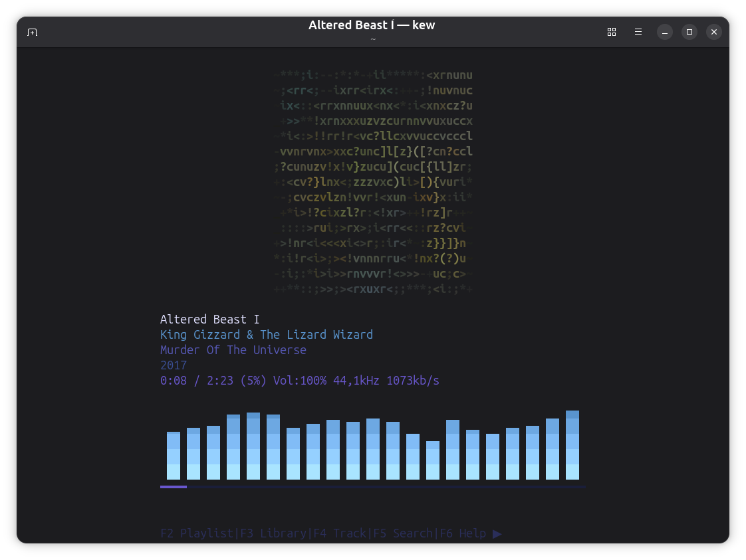The height and width of the screenshot is (560, 746).
Task: Open the terminal hamburger menu
Action: [x=638, y=32]
